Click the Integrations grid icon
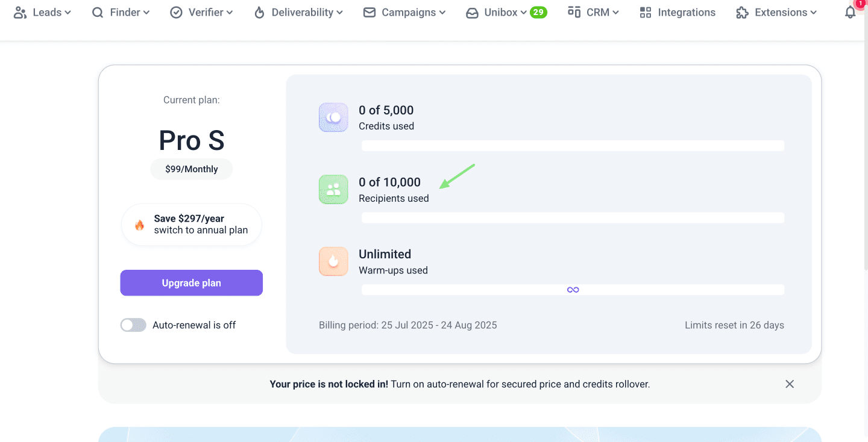Viewport: 868px width, 442px height. click(x=646, y=13)
